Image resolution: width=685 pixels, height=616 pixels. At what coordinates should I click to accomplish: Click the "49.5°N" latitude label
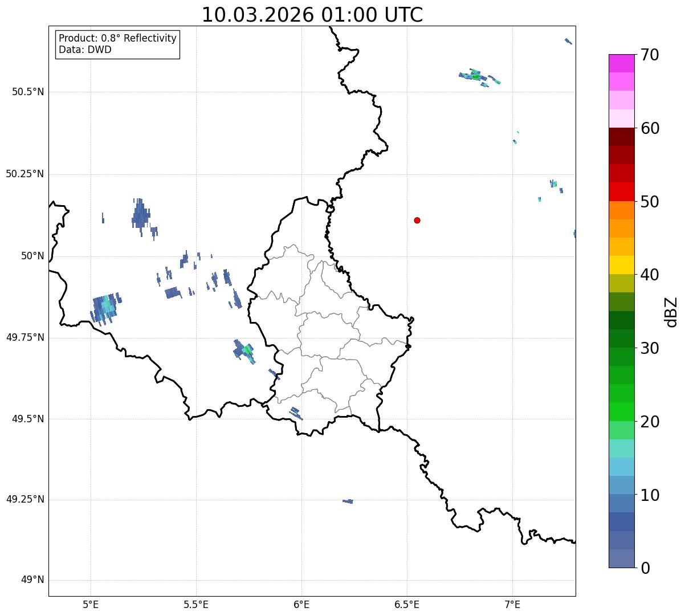28,419
